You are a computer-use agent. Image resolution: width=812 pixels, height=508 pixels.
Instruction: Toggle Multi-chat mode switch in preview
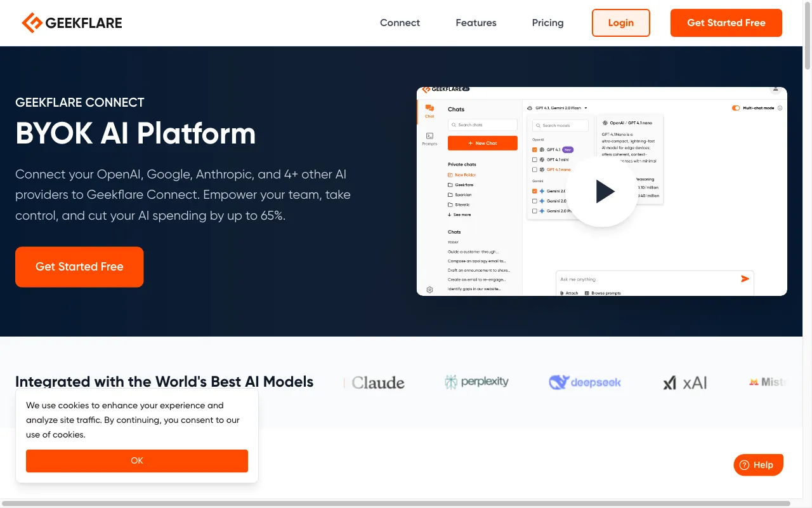(x=736, y=108)
